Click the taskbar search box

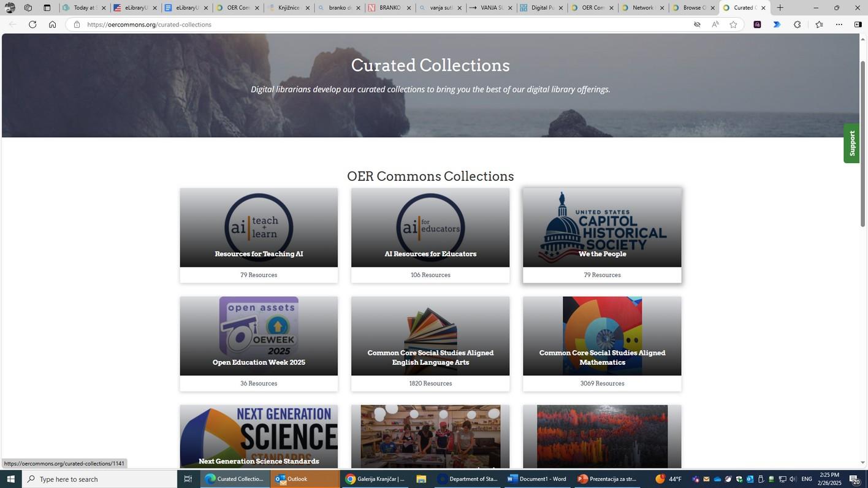[x=99, y=479]
